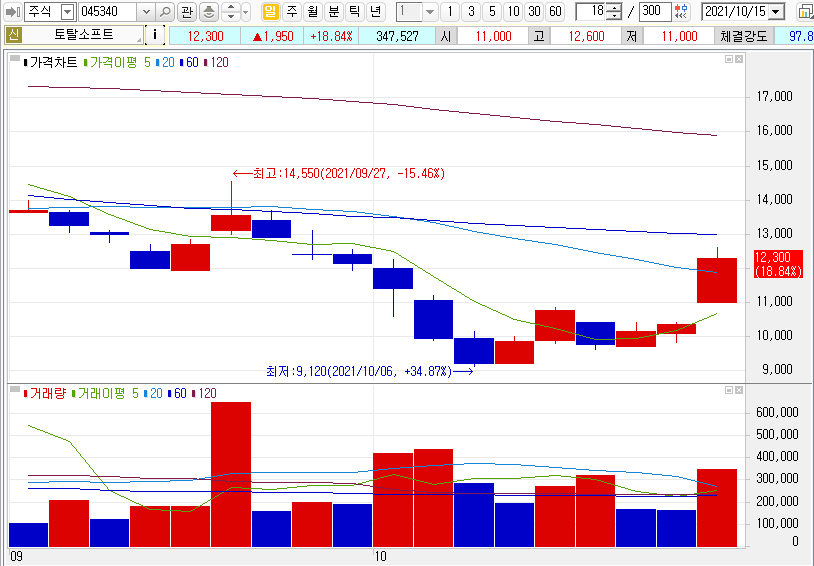Click the 60-day volume average legend
Image resolution: width=814 pixels, height=566 pixels.
(177, 394)
